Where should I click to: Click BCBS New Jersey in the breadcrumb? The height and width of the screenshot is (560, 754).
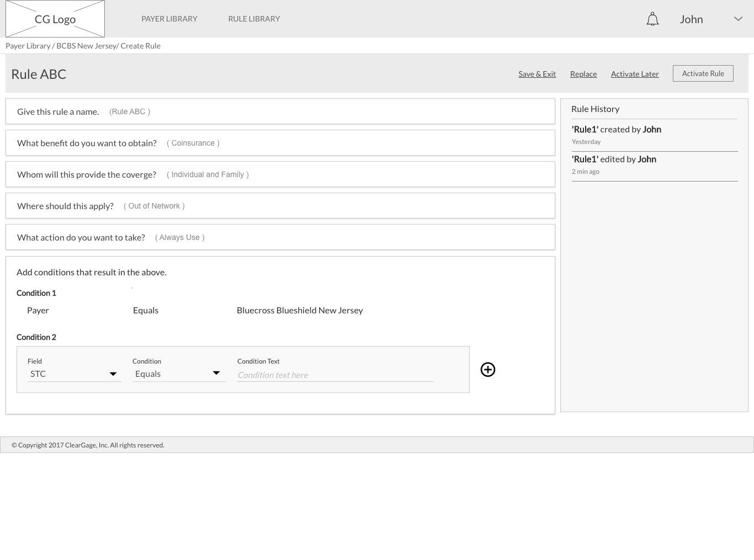(x=86, y=46)
